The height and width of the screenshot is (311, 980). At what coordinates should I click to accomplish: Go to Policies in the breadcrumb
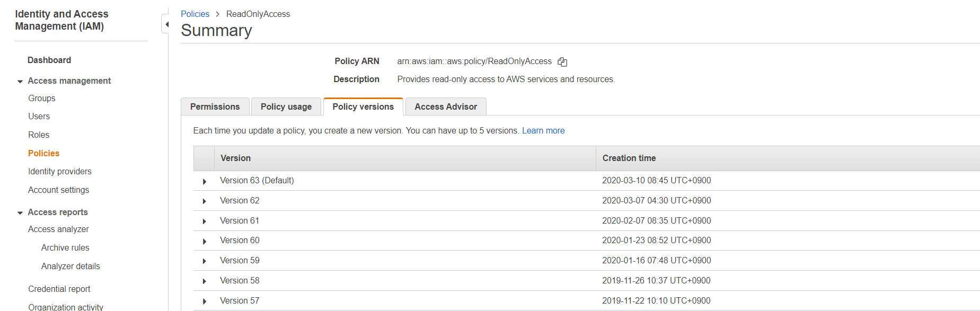pos(195,14)
